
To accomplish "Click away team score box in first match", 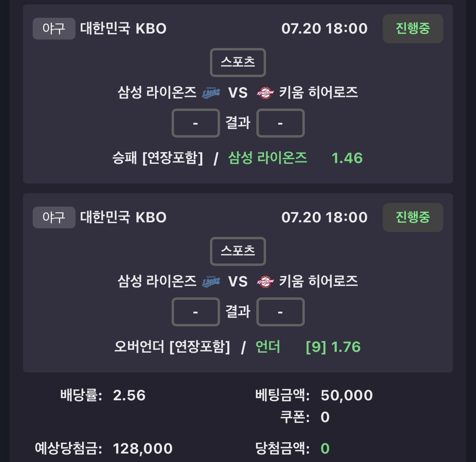I will click(x=281, y=123).
